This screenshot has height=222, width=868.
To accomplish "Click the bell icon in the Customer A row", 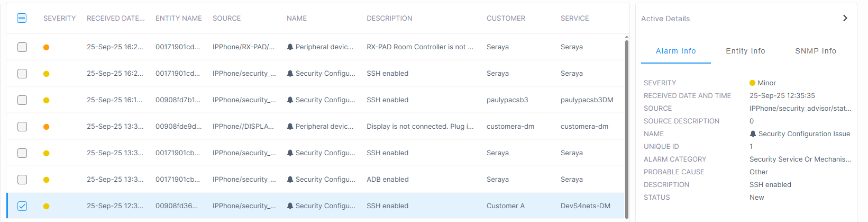I will tap(290, 206).
